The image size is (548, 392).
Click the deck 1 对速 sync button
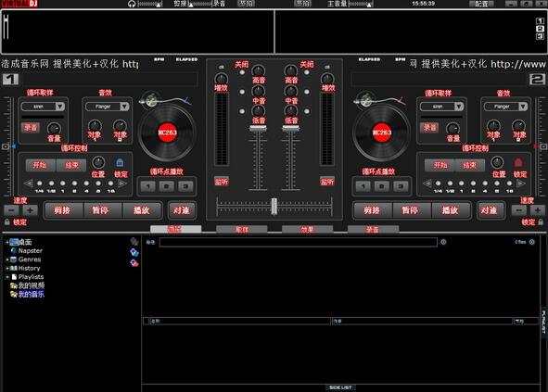[x=182, y=210]
